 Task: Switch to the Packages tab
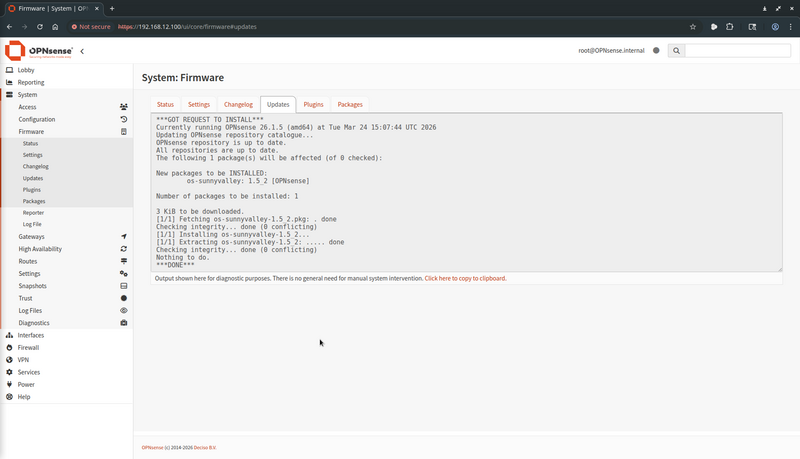350,105
